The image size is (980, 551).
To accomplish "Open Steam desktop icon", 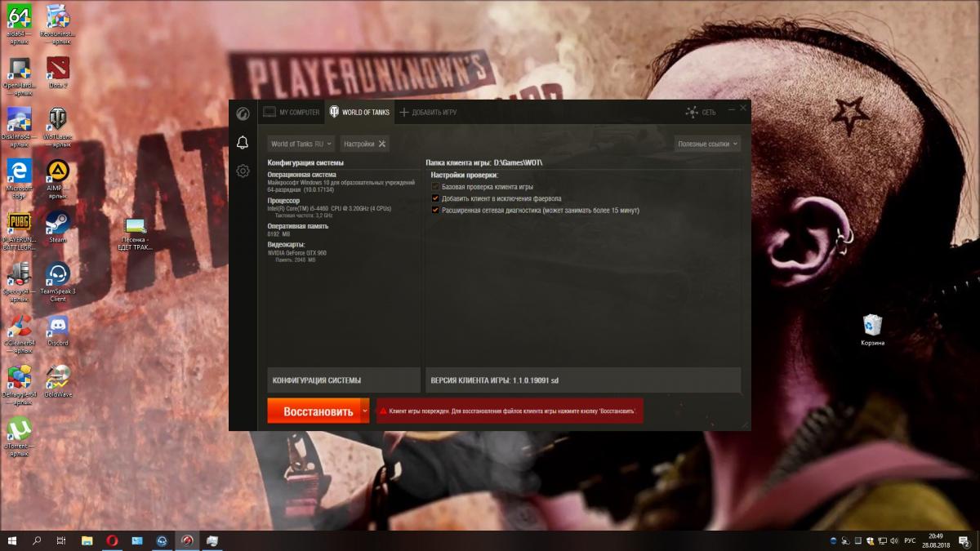I will pyautogui.click(x=58, y=225).
